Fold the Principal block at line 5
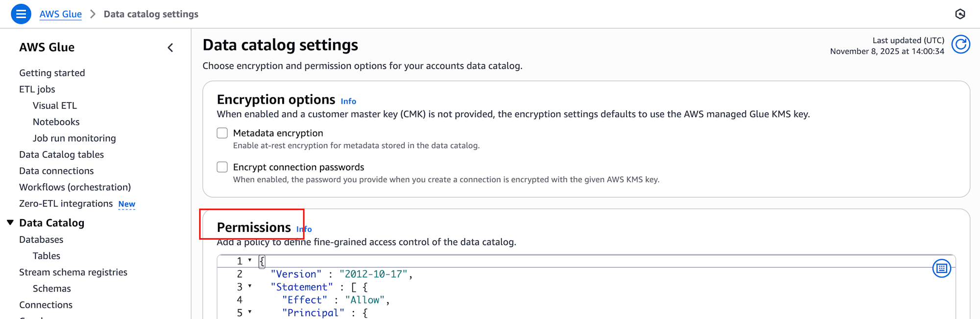Image resolution: width=980 pixels, height=319 pixels. coord(250,312)
